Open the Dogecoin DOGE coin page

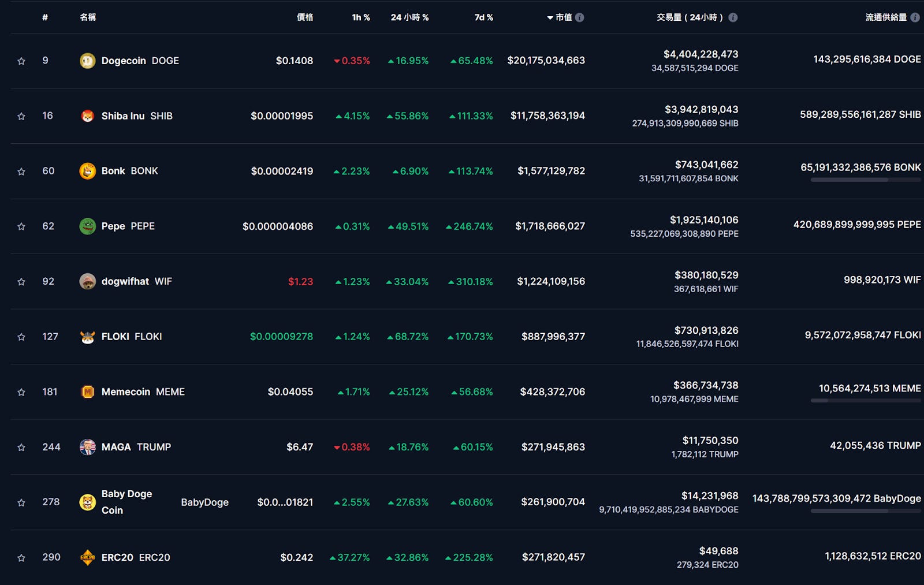[x=140, y=61]
